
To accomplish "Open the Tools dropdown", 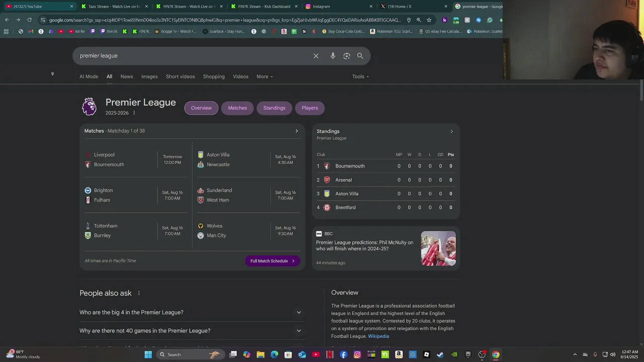I will point(360,76).
